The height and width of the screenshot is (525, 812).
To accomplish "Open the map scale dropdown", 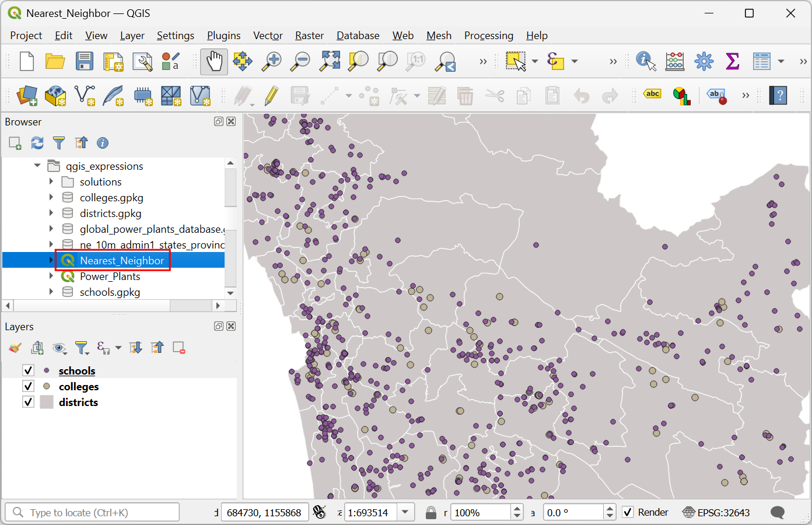I will point(406,513).
